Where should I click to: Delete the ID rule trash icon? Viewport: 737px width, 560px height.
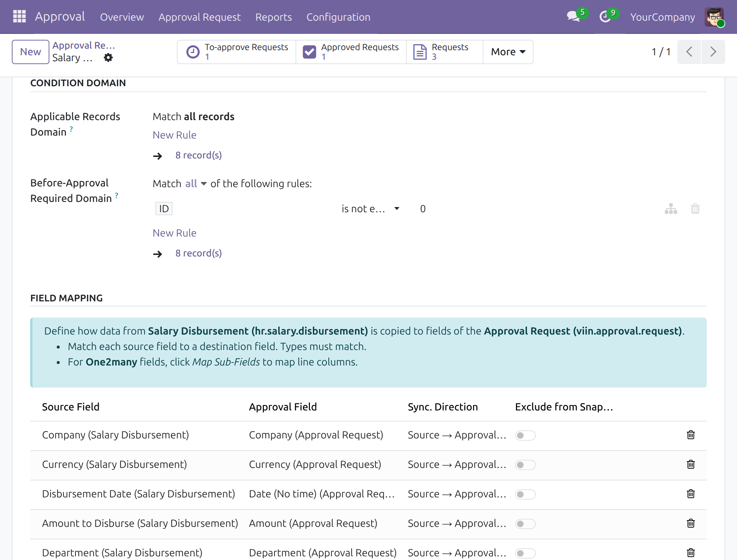tap(695, 209)
